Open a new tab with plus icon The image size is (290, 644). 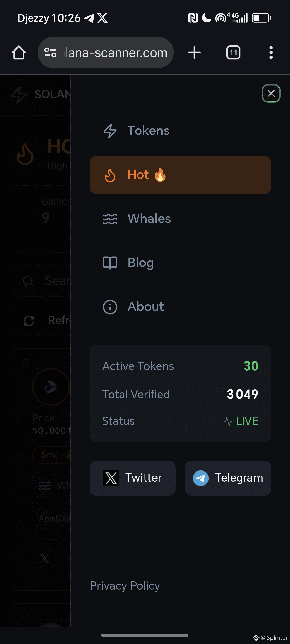click(x=194, y=53)
